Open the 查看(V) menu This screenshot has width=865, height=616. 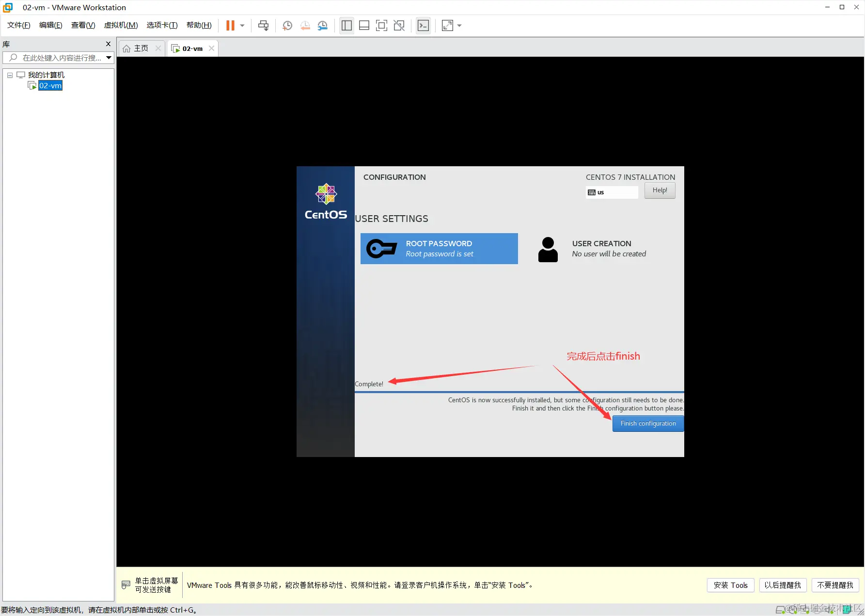(x=83, y=25)
